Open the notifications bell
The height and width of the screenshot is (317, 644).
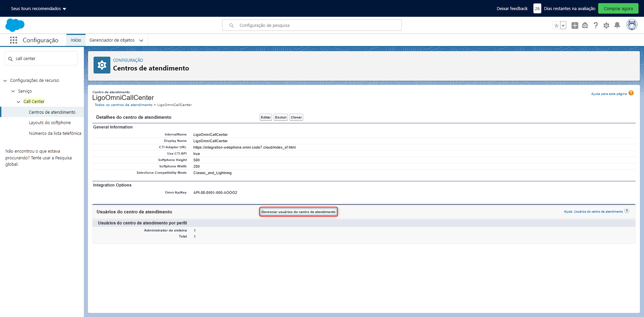pyautogui.click(x=617, y=25)
